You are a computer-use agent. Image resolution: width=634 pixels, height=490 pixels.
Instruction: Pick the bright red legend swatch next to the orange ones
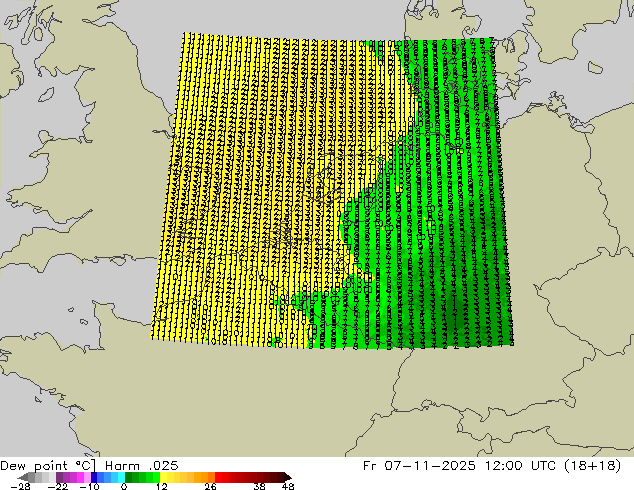click(218, 477)
